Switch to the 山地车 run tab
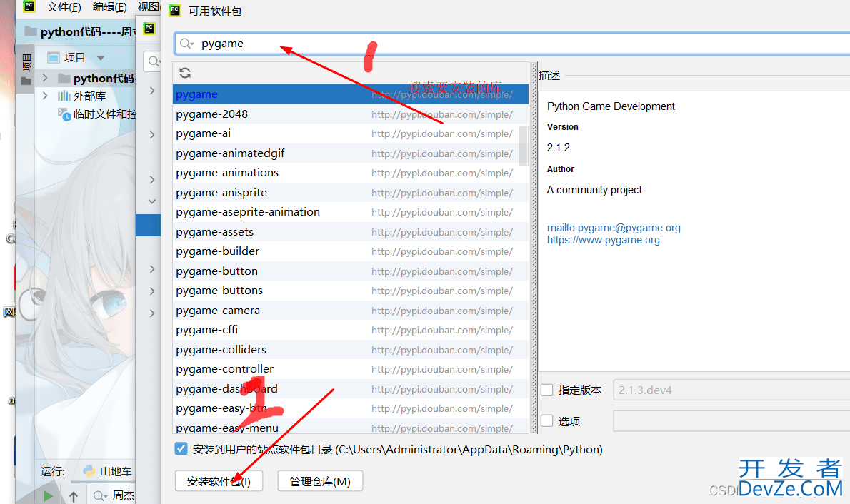 point(107,471)
